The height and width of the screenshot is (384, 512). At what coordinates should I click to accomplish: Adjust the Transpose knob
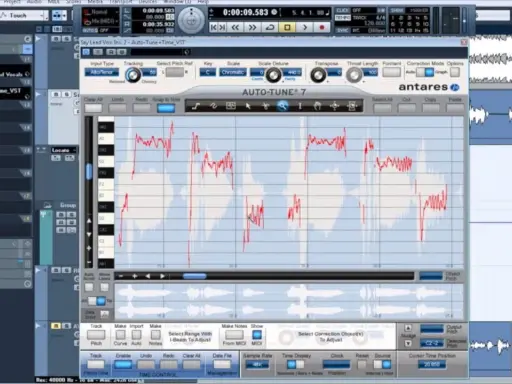click(318, 75)
